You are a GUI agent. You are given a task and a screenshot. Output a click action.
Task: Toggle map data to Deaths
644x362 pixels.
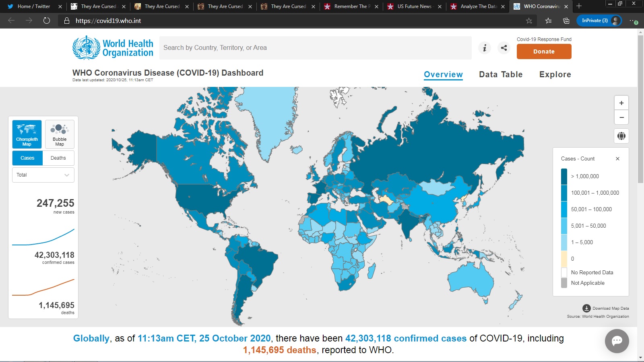pyautogui.click(x=58, y=158)
